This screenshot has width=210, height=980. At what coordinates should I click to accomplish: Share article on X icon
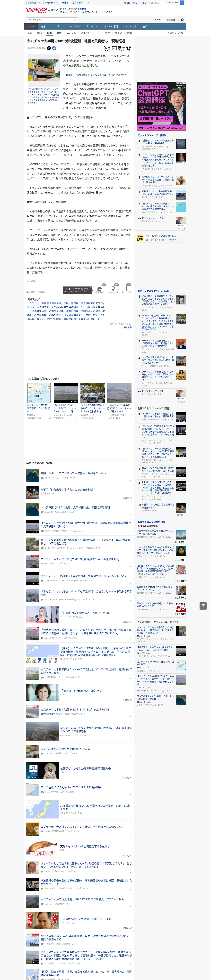pyautogui.click(x=49, y=48)
